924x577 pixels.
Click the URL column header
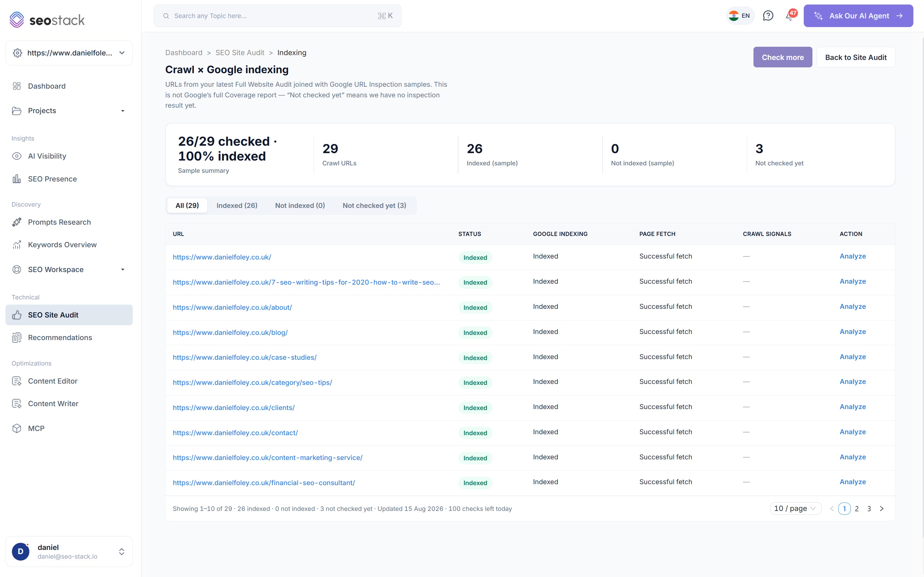(178, 234)
